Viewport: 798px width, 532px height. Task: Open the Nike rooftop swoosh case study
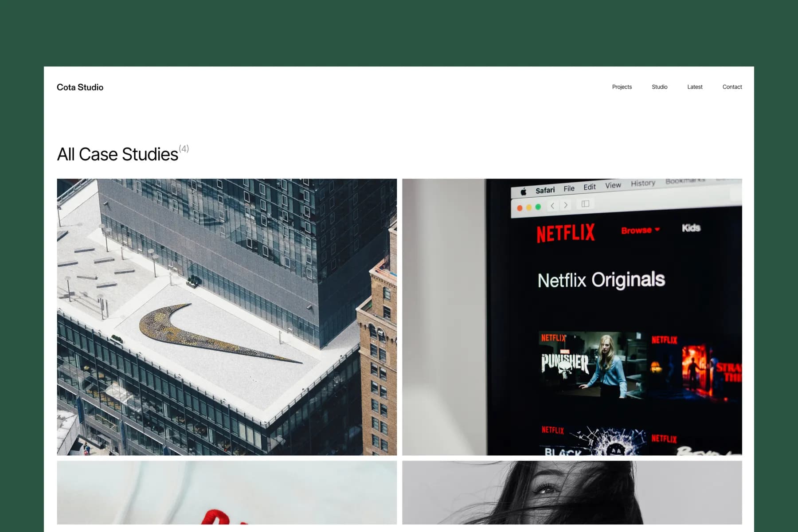tap(227, 317)
